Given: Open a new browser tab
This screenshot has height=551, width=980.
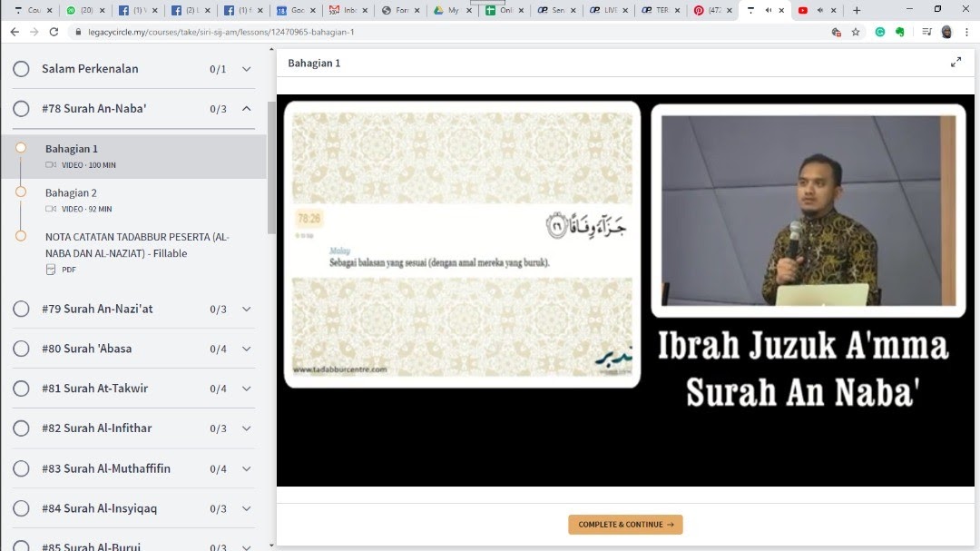Looking at the screenshot, I should pyautogui.click(x=857, y=10).
